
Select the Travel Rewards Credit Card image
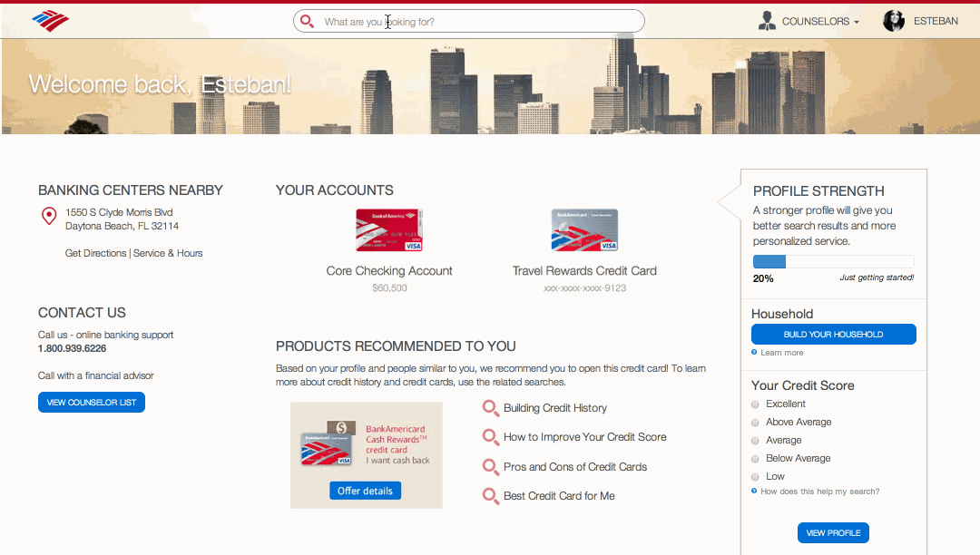point(584,230)
